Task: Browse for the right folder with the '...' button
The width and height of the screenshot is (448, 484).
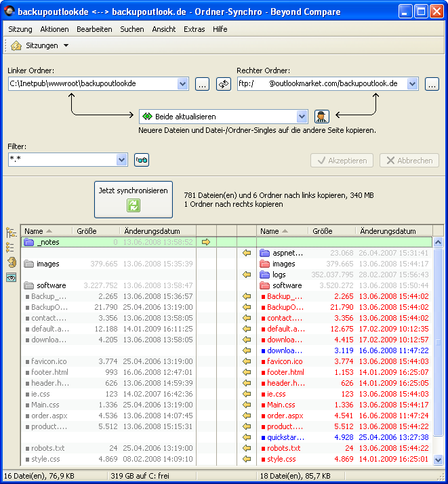Action: click(x=432, y=84)
